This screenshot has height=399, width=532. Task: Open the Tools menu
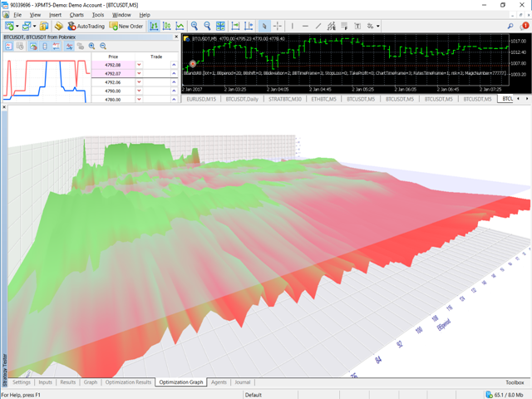tap(98, 15)
